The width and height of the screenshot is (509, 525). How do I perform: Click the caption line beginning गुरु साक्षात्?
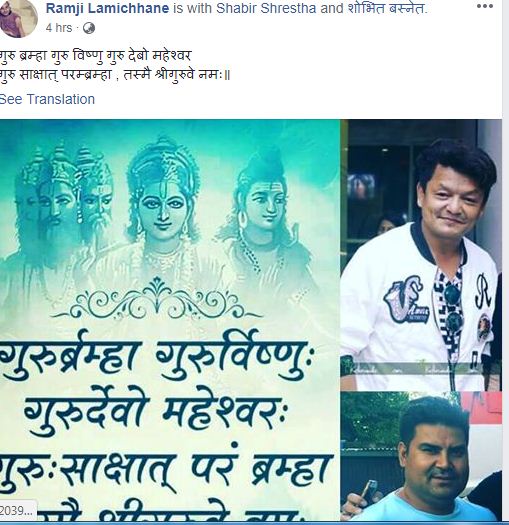click(116, 74)
